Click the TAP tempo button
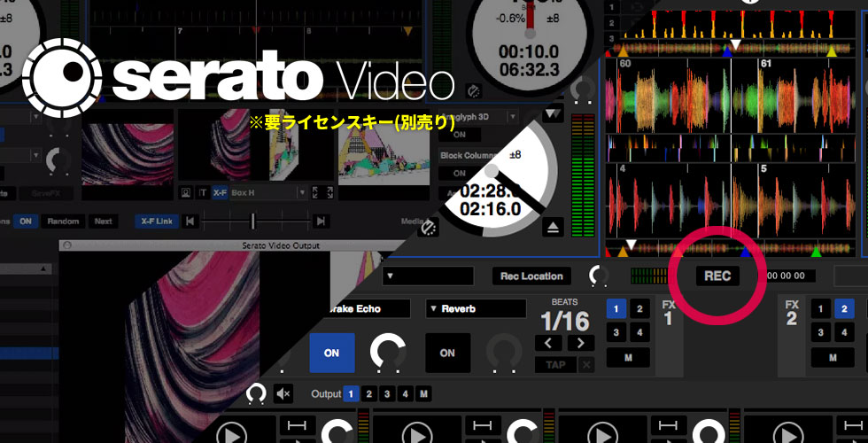Screen dimensions: 868x443 pyautogui.click(x=555, y=365)
